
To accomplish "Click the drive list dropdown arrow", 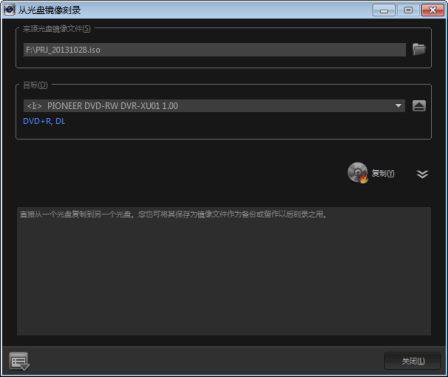I will coord(398,106).
